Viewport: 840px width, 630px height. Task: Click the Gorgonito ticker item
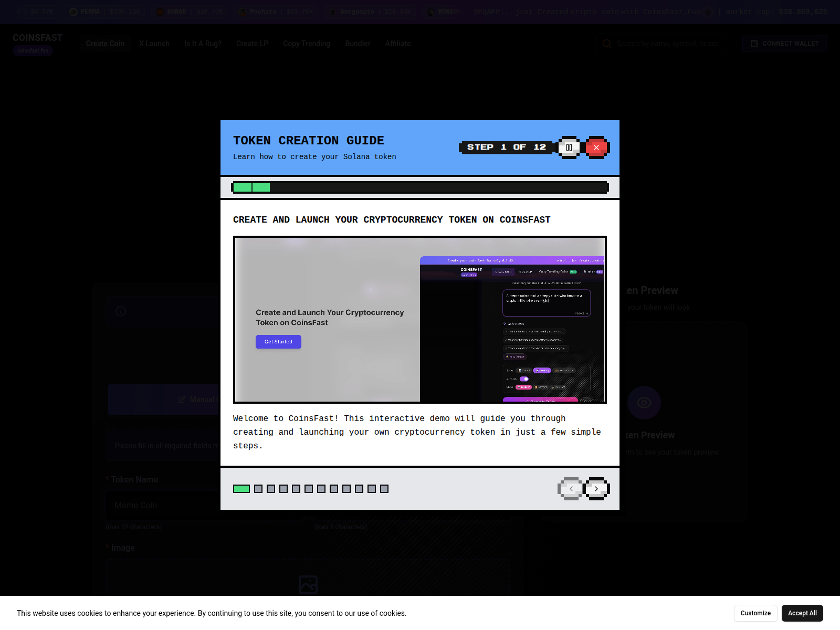tap(370, 12)
